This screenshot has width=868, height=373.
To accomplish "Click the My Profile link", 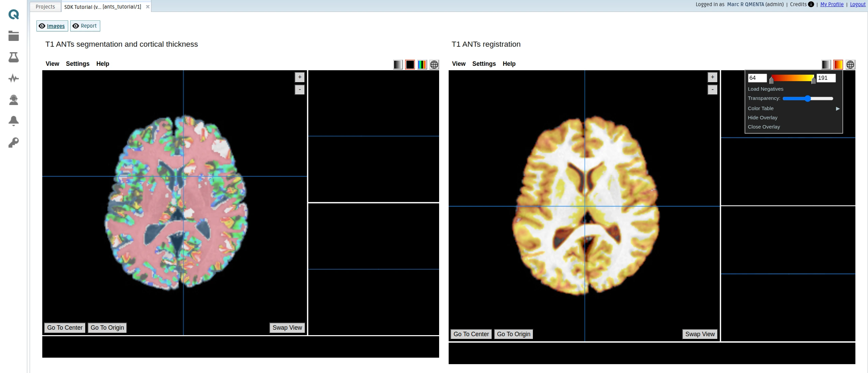I will pos(832,4).
